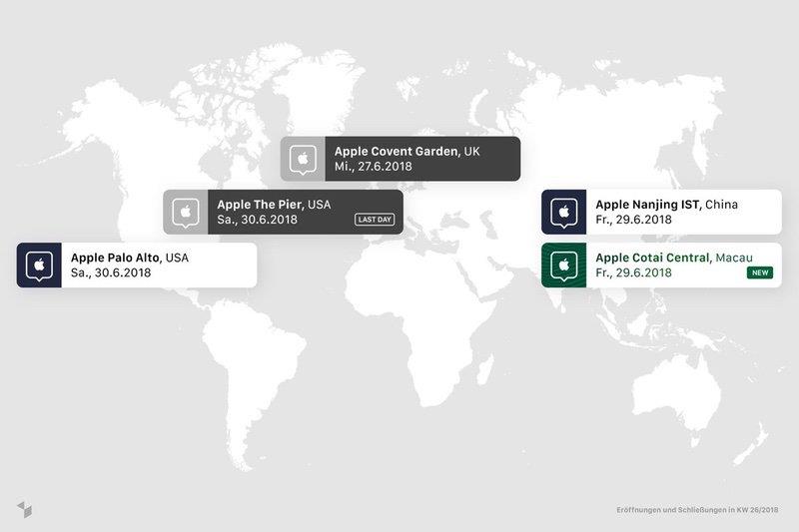Click the footer caption Eröffnungen und Schließungen in KW 26/2018
Viewport: 799px width, 532px height.
[696, 510]
